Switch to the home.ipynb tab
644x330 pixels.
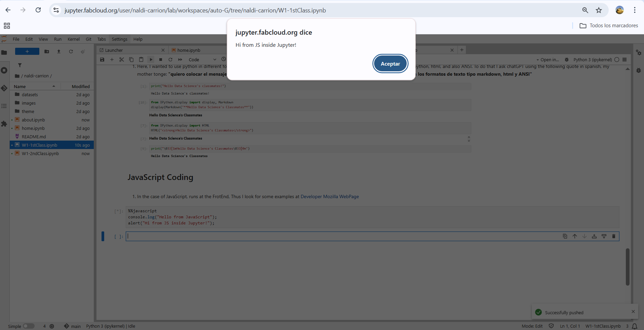click(x=188, y=50)
